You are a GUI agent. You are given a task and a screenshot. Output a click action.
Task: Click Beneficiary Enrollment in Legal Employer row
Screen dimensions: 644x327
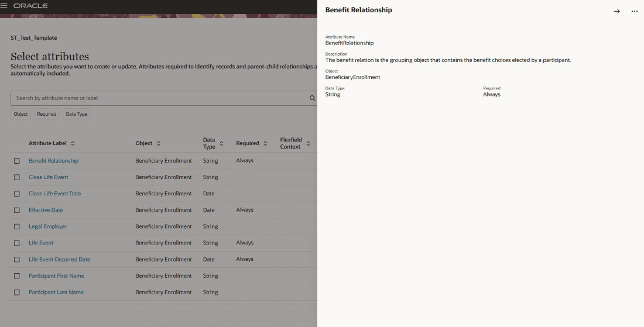click(163, 226)
